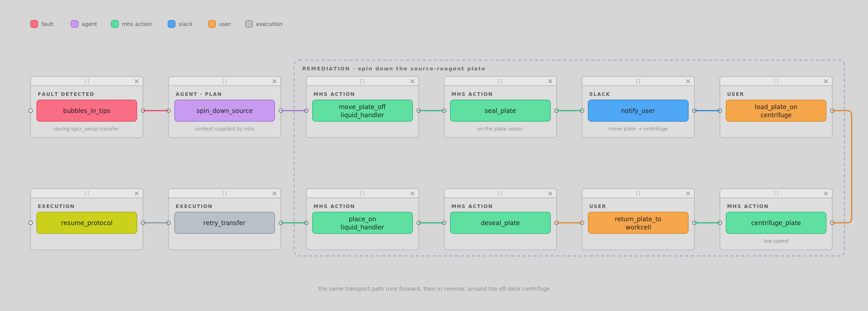
Task: Click the 'during qpcr_setup transfer' caption
Action: pos(87,129)
